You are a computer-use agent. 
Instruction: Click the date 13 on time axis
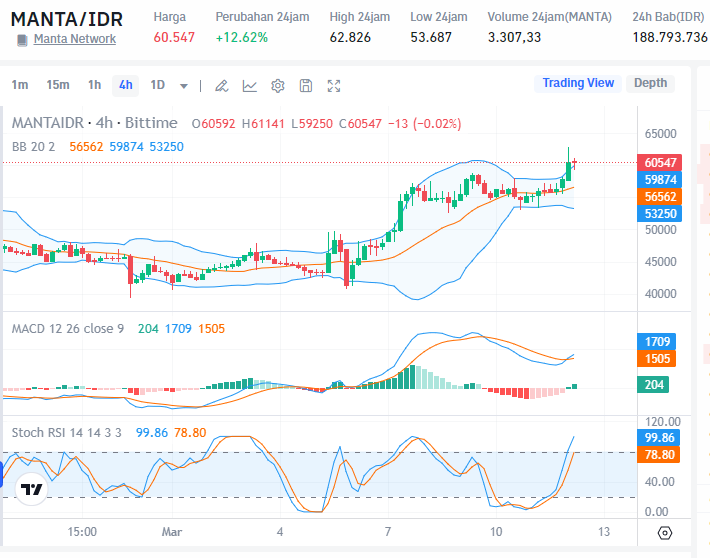click(x=604, y=532)
